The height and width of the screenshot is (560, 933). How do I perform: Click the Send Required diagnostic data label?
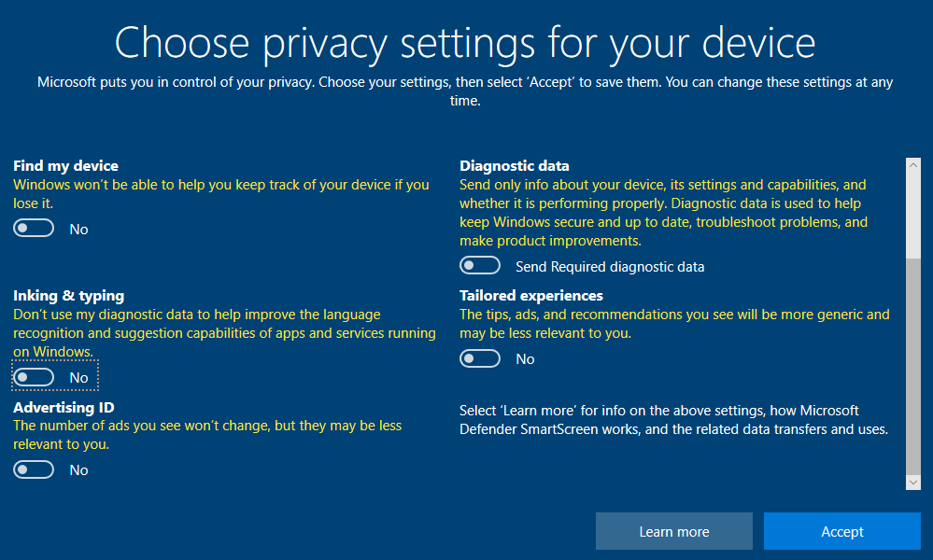point(610,267)
